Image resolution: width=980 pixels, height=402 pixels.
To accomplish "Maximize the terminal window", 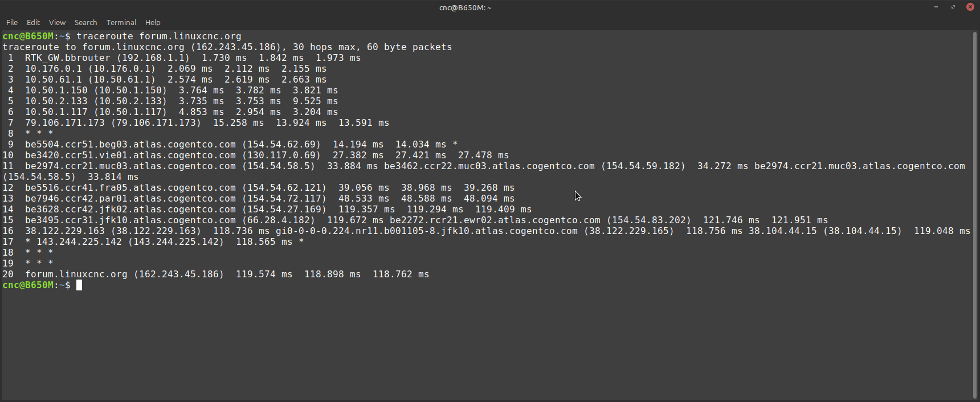I will [953, 7].
